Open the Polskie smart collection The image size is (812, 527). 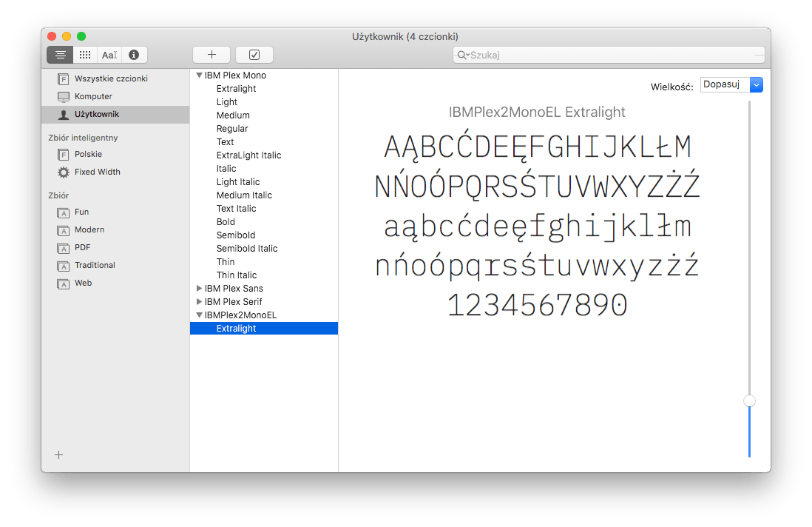88,154
